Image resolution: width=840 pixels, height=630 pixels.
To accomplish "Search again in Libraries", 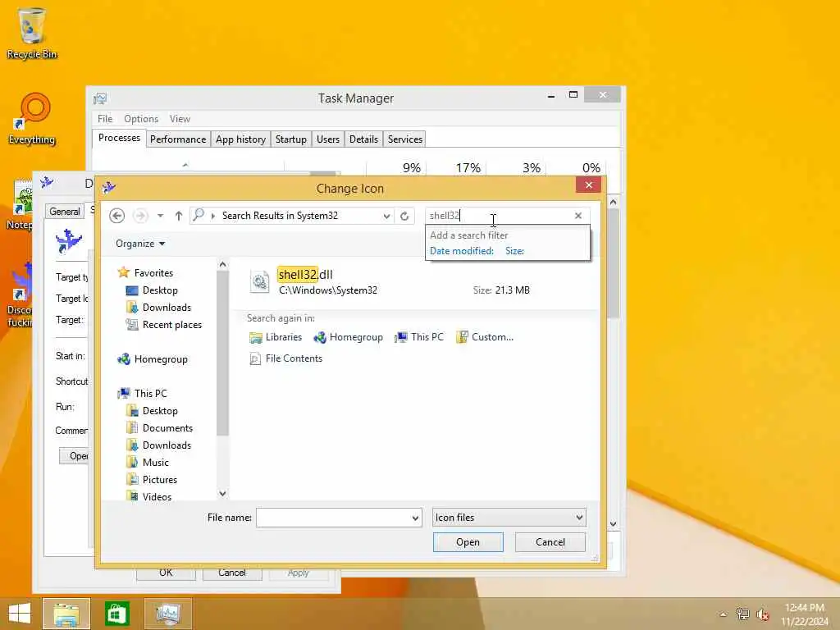I will tap(276, 337).
